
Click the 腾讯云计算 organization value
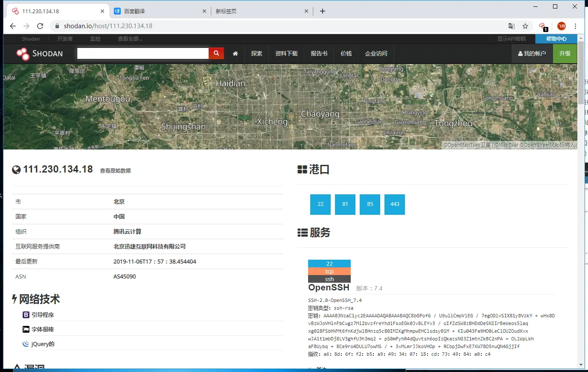127,231
